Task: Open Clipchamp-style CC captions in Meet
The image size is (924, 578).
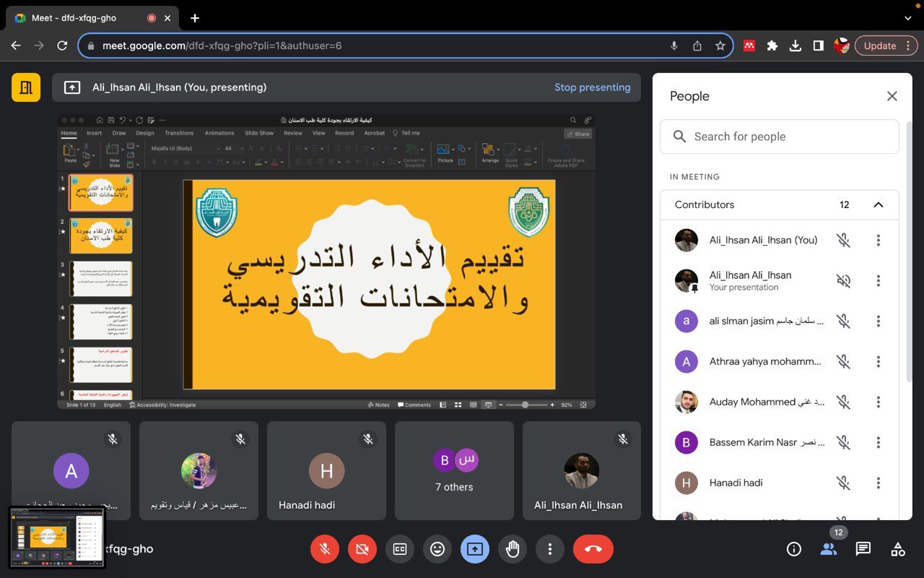Action: pyautogui.click(x=400, y=549)
